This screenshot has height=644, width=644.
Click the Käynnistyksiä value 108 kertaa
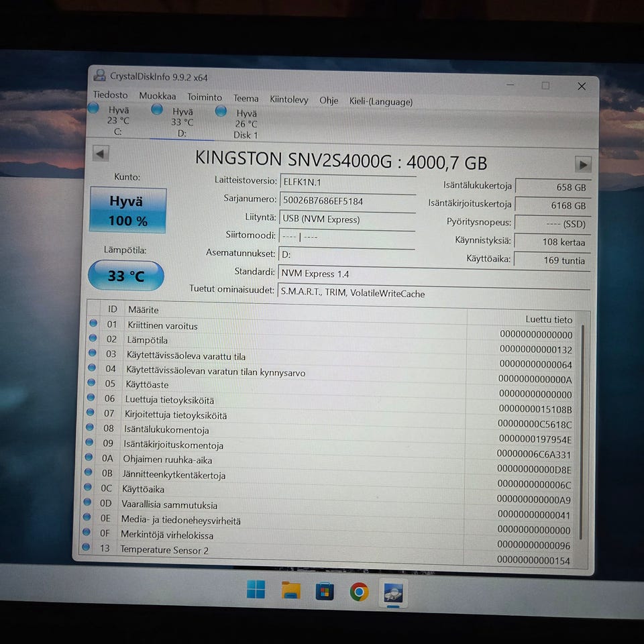tap(551, 242)
